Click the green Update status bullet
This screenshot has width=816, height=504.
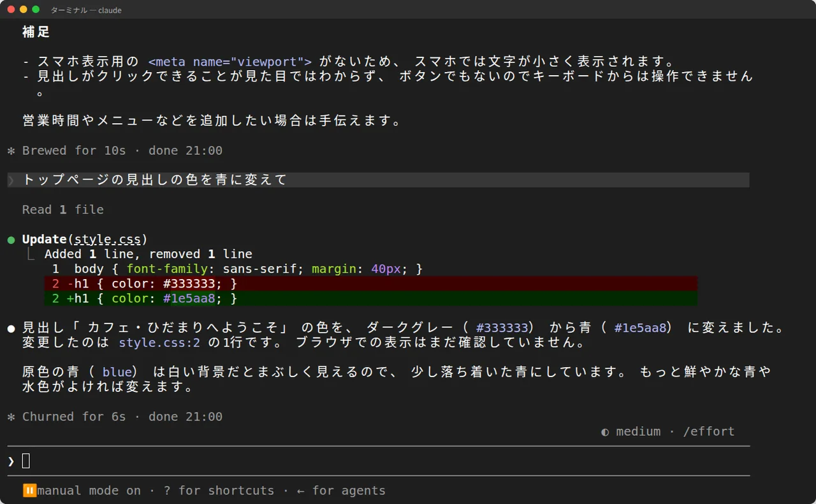click(x=11, y=240)
